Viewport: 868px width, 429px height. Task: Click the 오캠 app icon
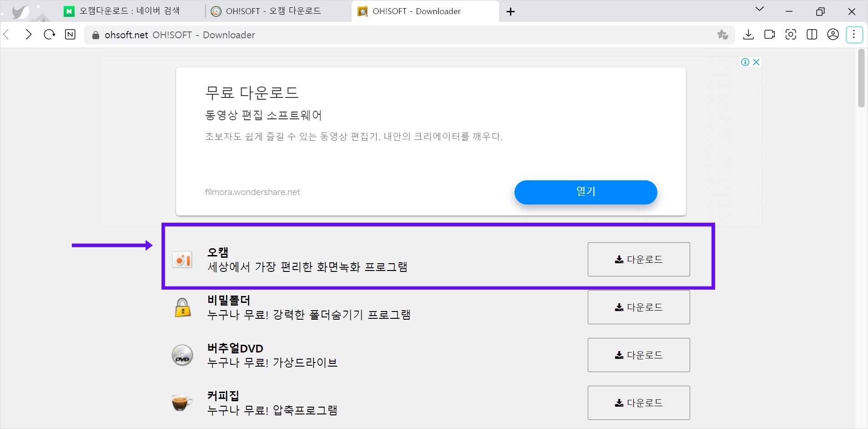click(x=182, y=260)
